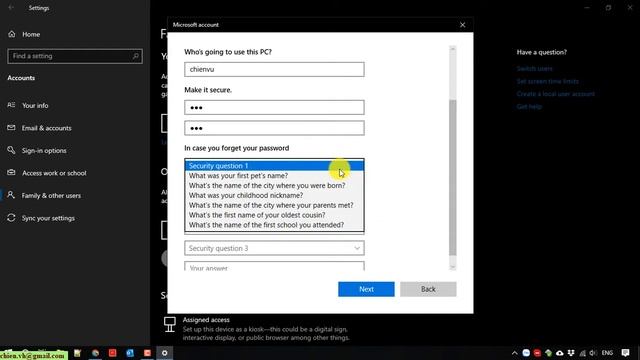Screen dimensions: 640x360
Task: Choose first name of your oldest cousin question
Action: [x=274, y=215]
